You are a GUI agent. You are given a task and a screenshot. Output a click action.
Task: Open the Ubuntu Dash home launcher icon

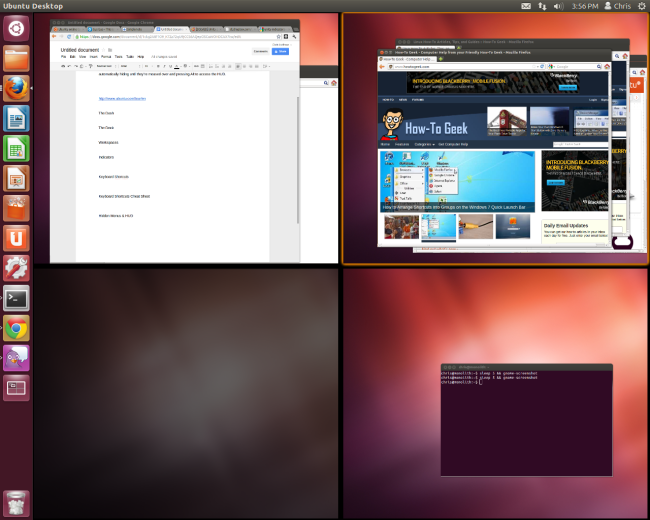16,29
